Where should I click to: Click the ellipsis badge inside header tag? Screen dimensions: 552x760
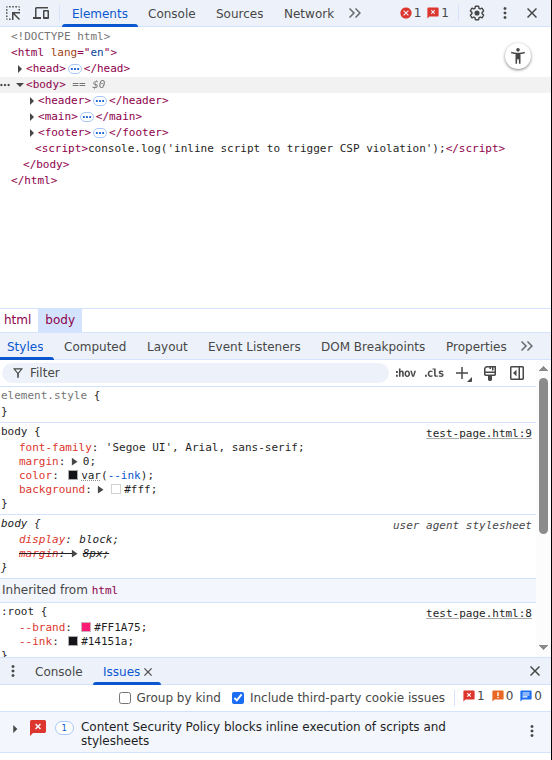click(x=100, y=101)
